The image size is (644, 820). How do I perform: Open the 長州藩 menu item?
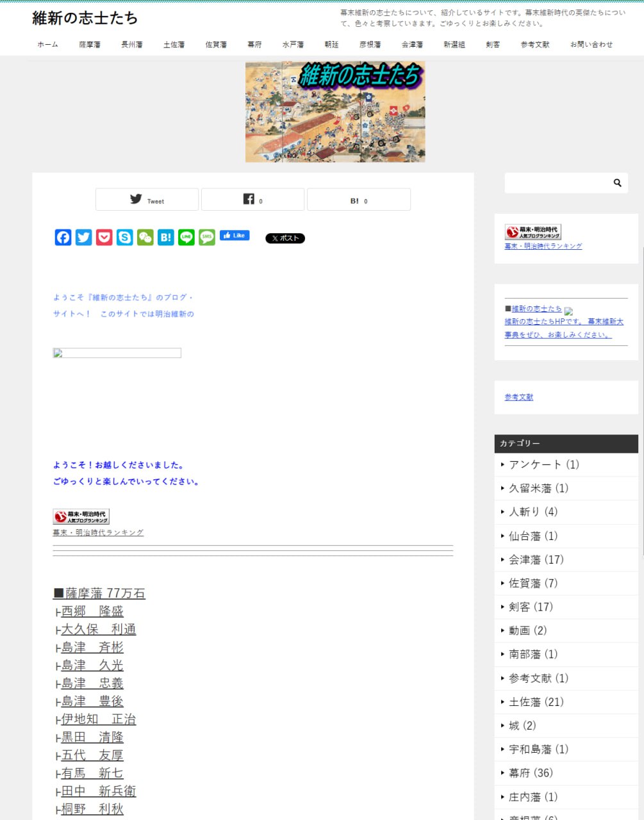pyautogui.click(x=132, y=45)
